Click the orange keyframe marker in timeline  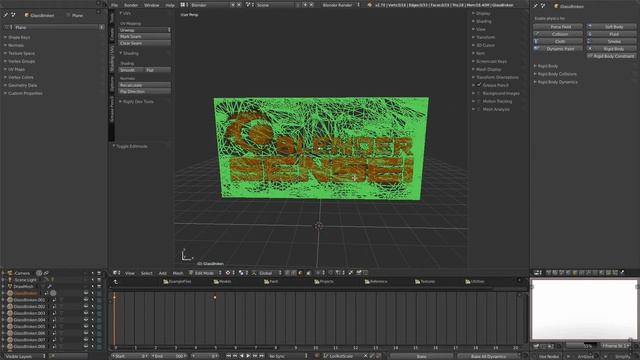coord(215,297)
